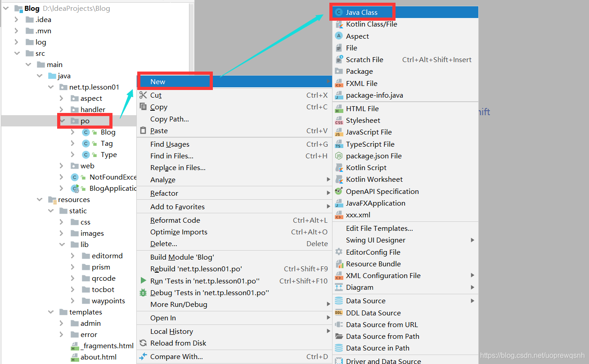Viewport: 589px width, 364px height.
Task: Click the Data Source database icon
Action: [339, 301]
